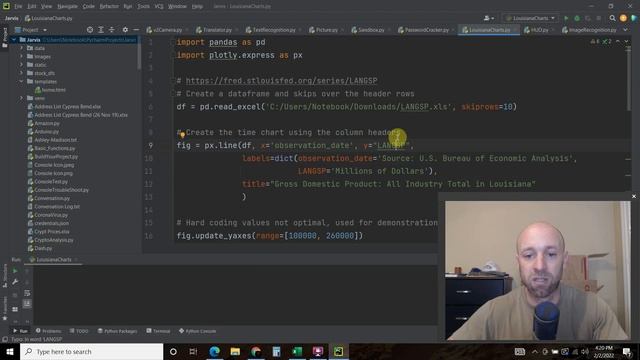Click the Locate/Select Opened File icon in Project panel

point(90,30)
